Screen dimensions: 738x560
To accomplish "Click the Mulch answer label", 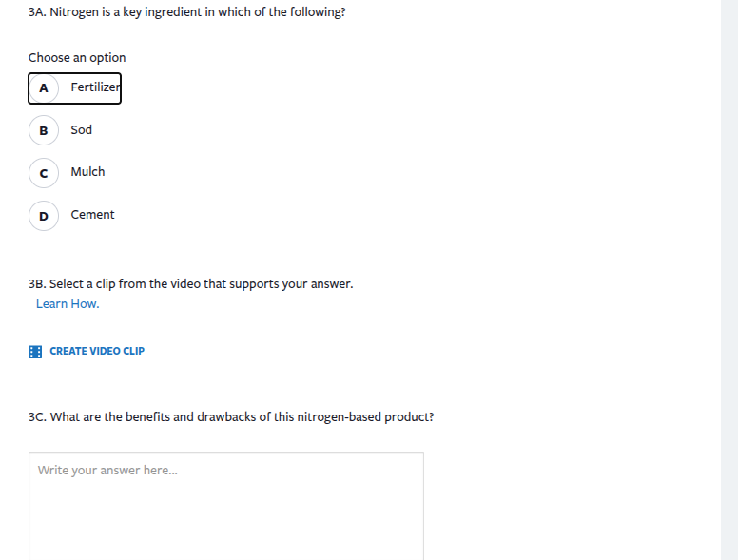I will coord(87,172).
